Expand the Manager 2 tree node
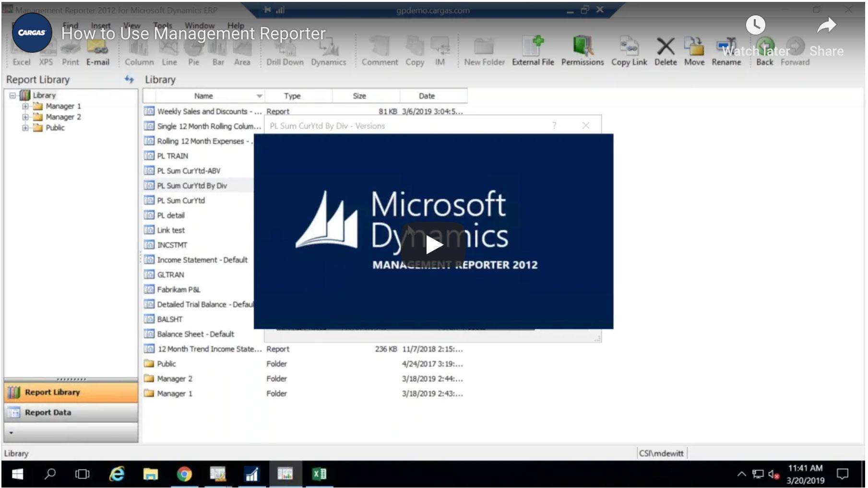Viewport: 868px width, 488px height. [25, 117]
